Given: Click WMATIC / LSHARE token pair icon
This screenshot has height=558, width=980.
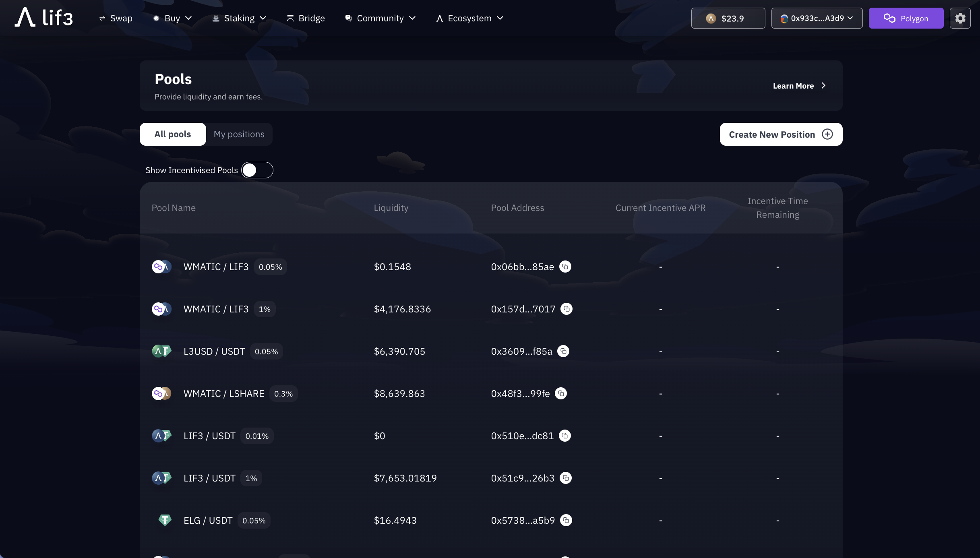Looking at the screenshot, I should pos(161,393).
